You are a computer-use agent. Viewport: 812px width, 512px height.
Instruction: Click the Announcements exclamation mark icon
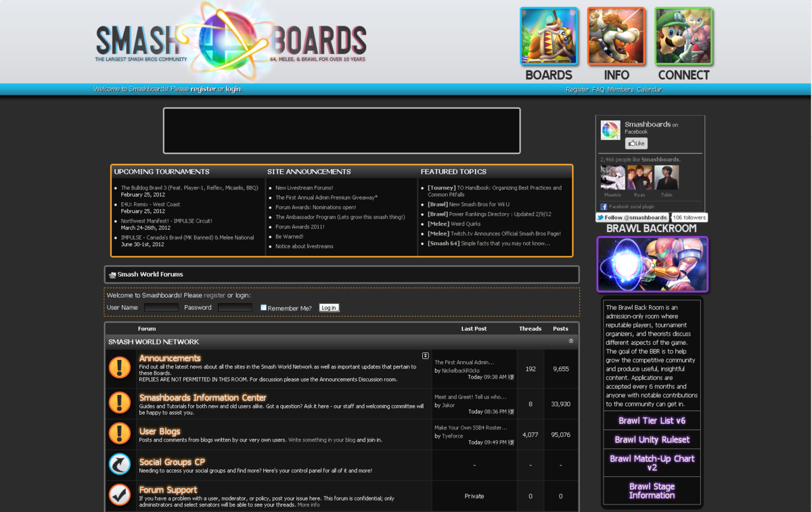120,368
